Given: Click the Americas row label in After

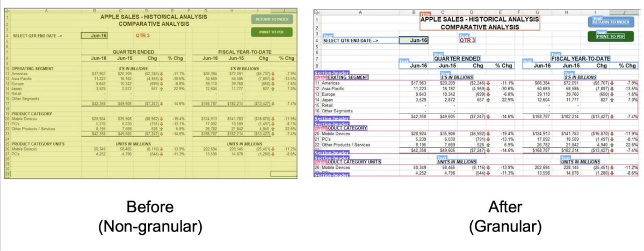Looking at the screenshot, I should [x=331, y=83].
